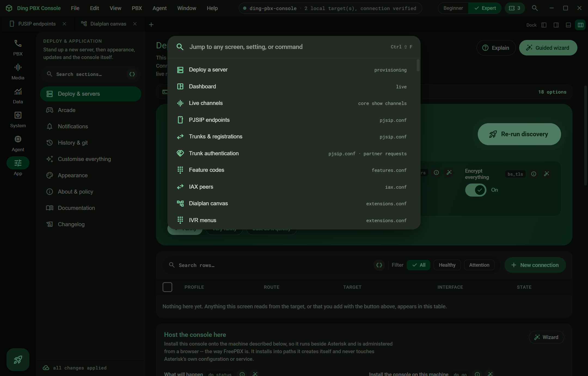This screenshot has height=376, width=588.
Task: Open the Window menu
Action: [187, 8]
